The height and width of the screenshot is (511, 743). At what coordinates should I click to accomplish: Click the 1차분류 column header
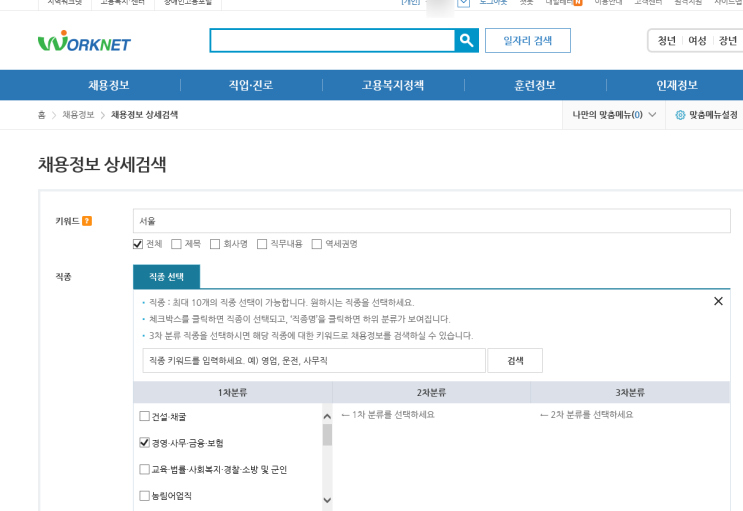point(233,392)
